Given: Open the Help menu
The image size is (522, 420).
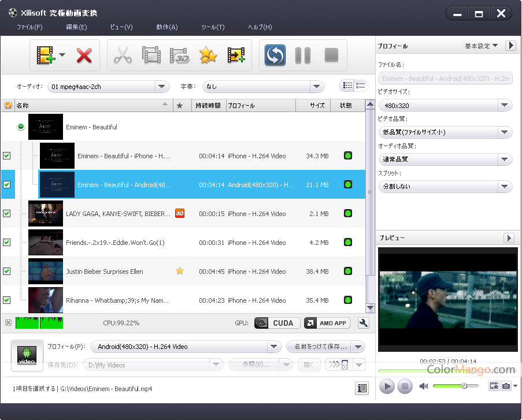Looking at the screenshot, I should point(260,27).
